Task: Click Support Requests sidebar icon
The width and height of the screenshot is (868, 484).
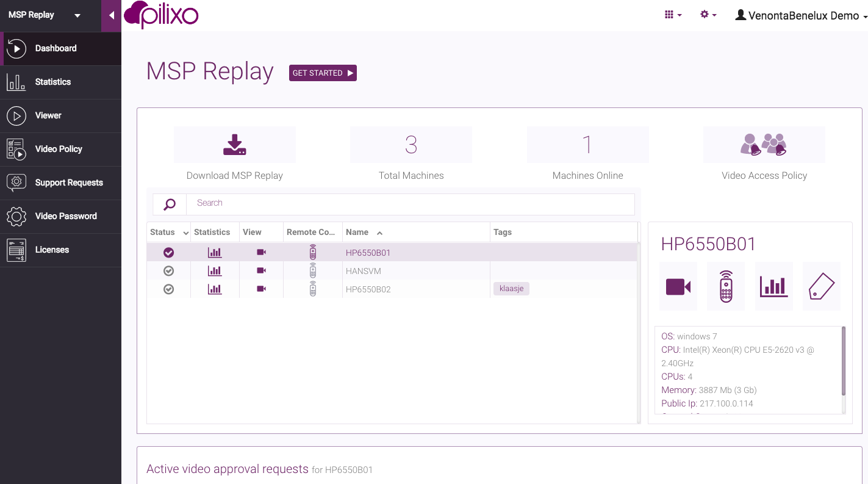Action: [16, 182]
